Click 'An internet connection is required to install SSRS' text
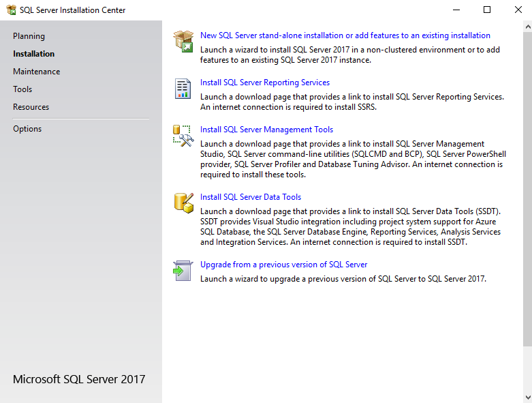532x403 pixels. (x=288, y=107)
